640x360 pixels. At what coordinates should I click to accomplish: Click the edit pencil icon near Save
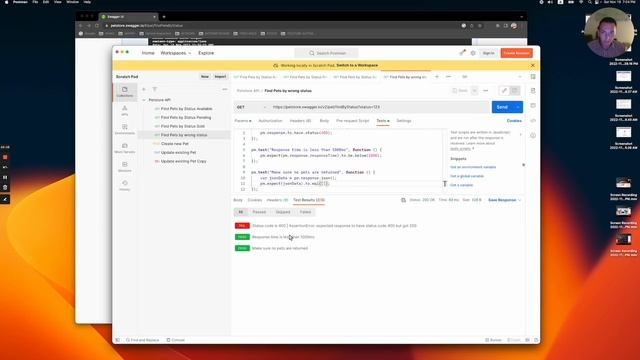pyautogui.click(x=504, y=91)
